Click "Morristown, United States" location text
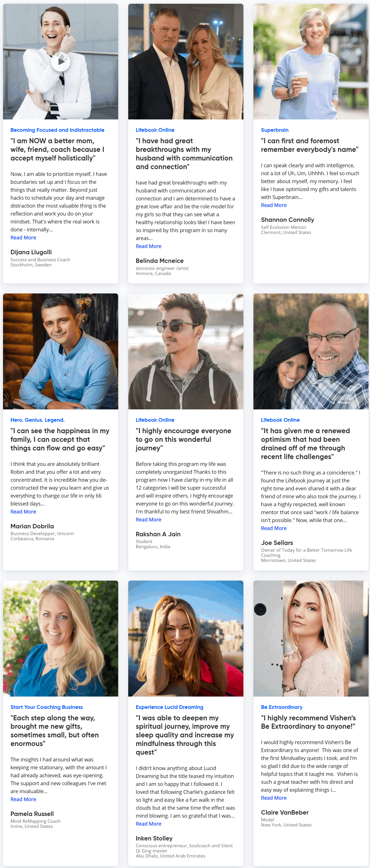This screenshot has height=868, width=370. click(x=288, y=560)
